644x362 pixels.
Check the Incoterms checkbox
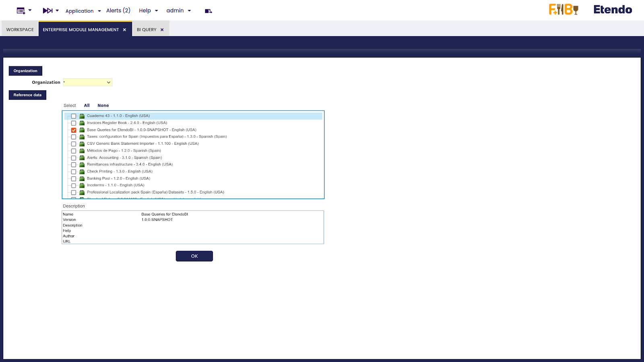(x=74, y=185)
